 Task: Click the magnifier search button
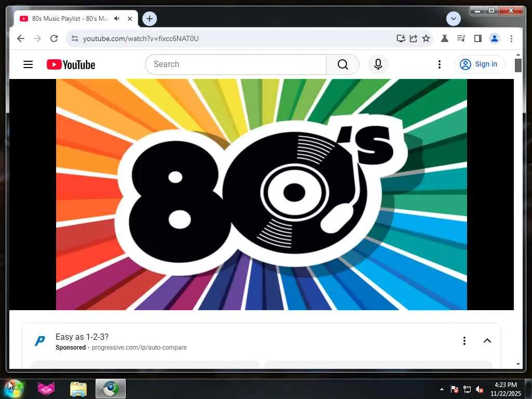pyautogui.click(x=343, y=64)
